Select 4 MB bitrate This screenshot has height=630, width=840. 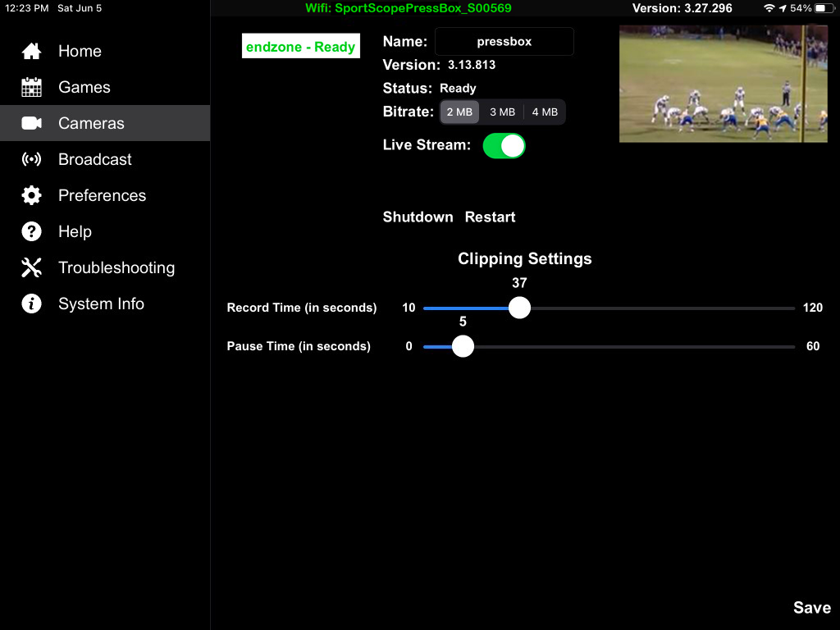pyautogui.click(x=545, y=112)
